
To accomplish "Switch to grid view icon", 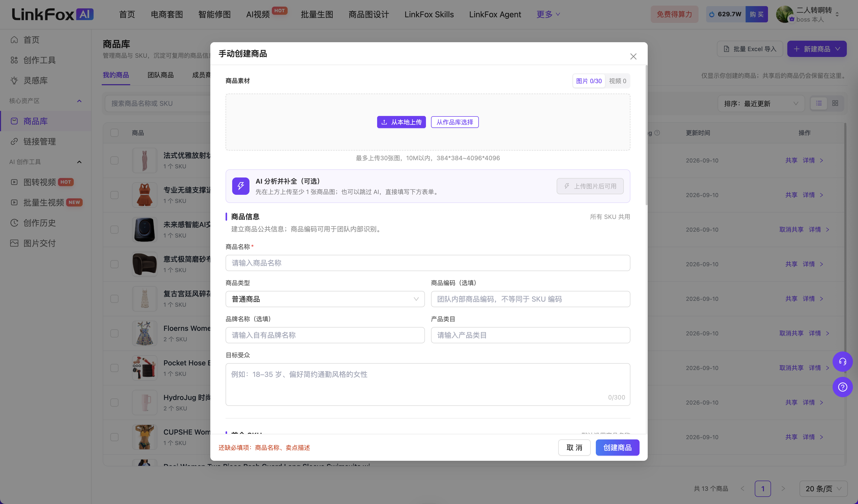I will (835, 103).
